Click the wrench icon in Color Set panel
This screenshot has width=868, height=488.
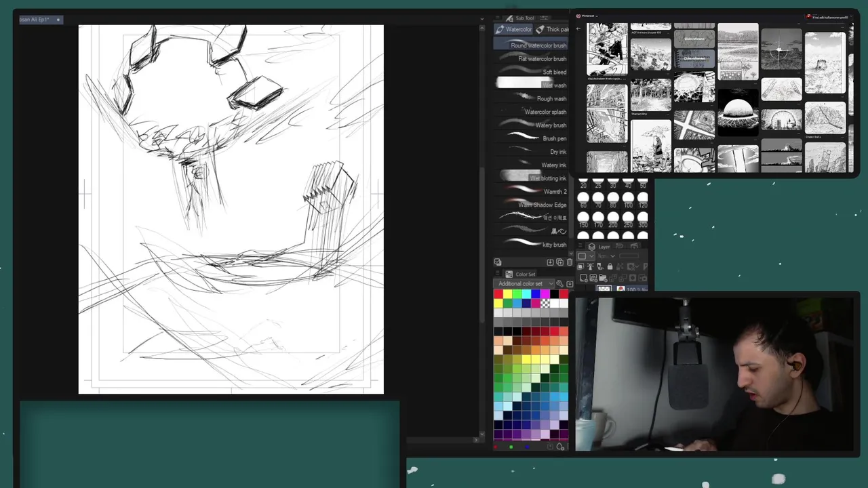[560, 283]
